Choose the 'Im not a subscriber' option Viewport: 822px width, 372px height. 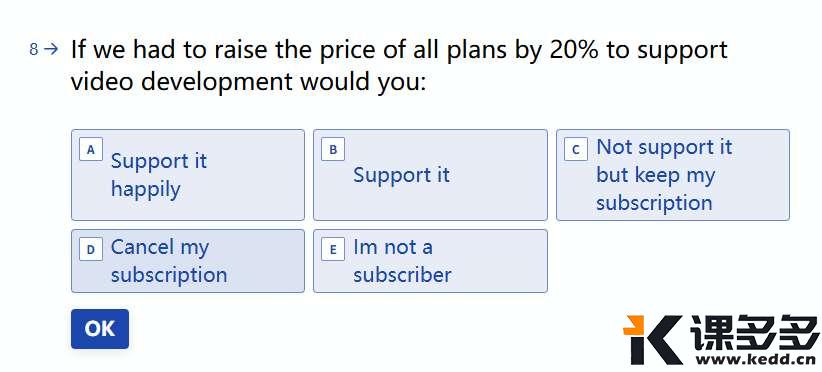coord(430,260)
